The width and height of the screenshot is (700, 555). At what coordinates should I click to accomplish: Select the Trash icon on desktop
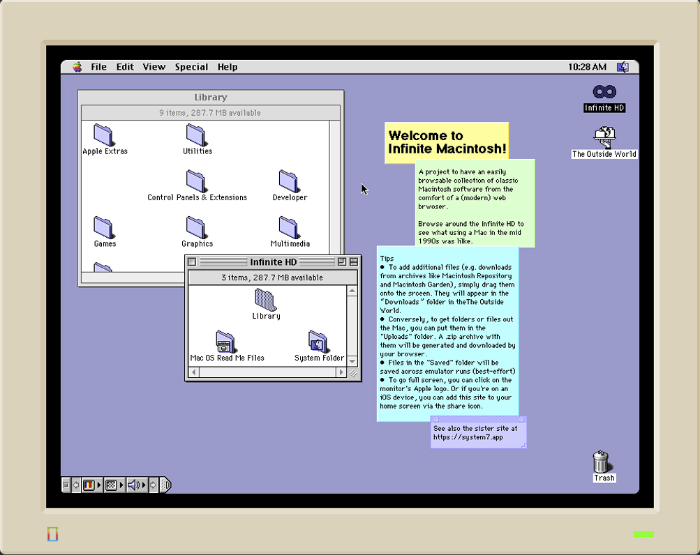pyautogui.click(x=601, y=461)
